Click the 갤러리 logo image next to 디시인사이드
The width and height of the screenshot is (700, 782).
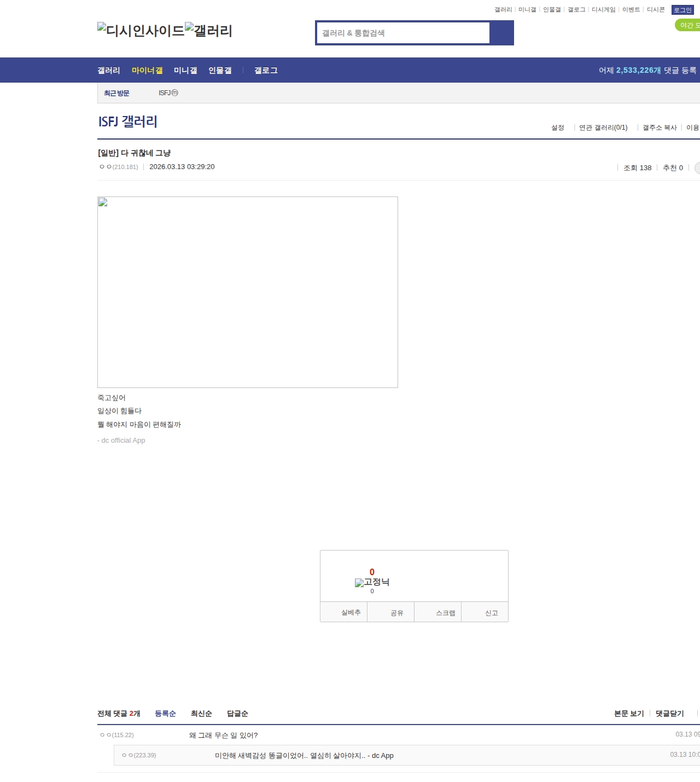[208, 30]
